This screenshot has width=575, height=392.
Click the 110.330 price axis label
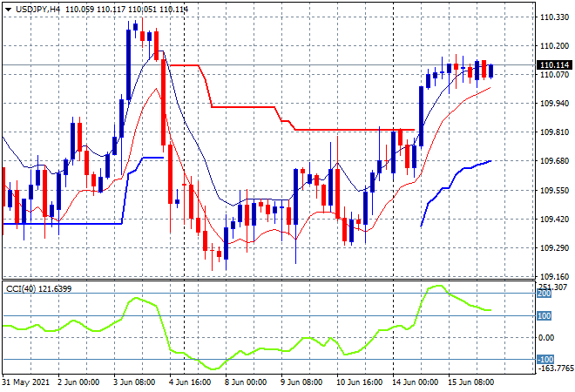click(554, 17)
